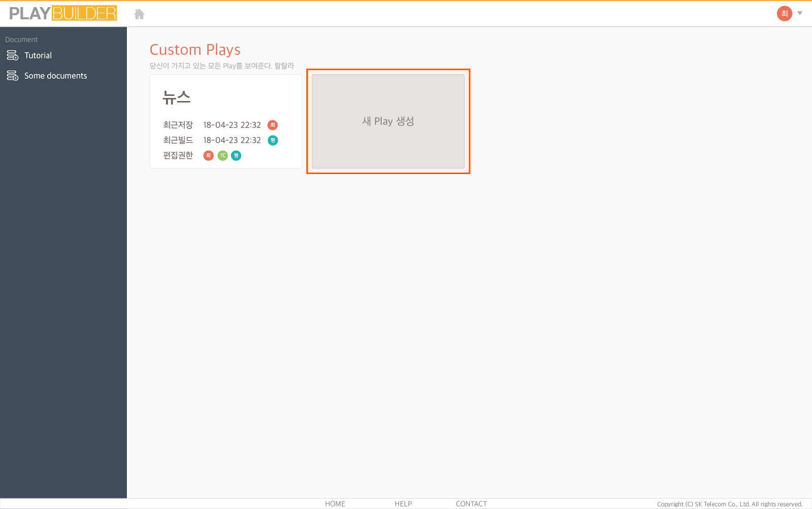Viewport: 812px width, 509px height.
Task: Go to the HOME footer link
Action: click(x=335, y=503)
